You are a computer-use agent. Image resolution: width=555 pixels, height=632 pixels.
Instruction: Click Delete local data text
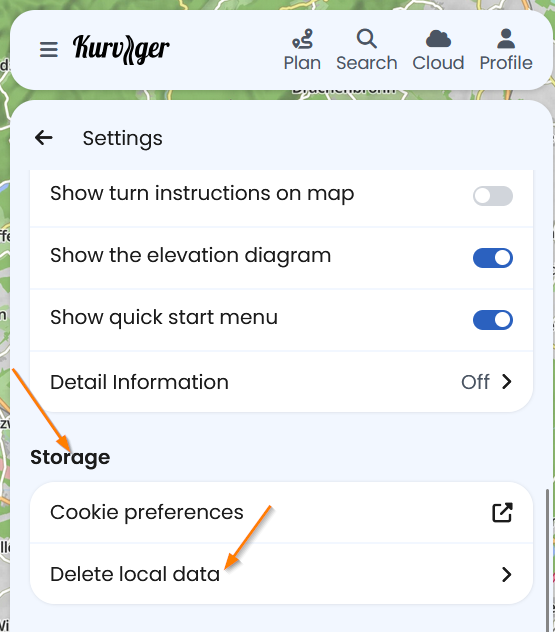tap(135, 574)
